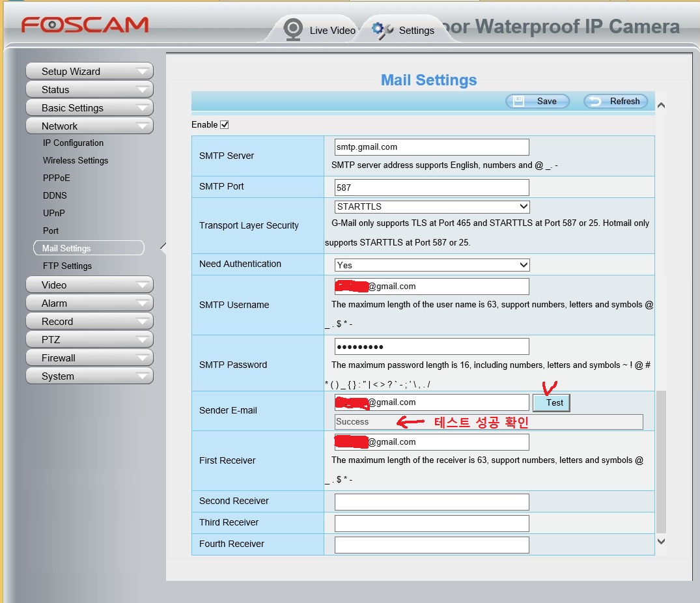700x603 pixels.
Task: Click the down arrow on the scrollbar
Action: click(661, 541)
